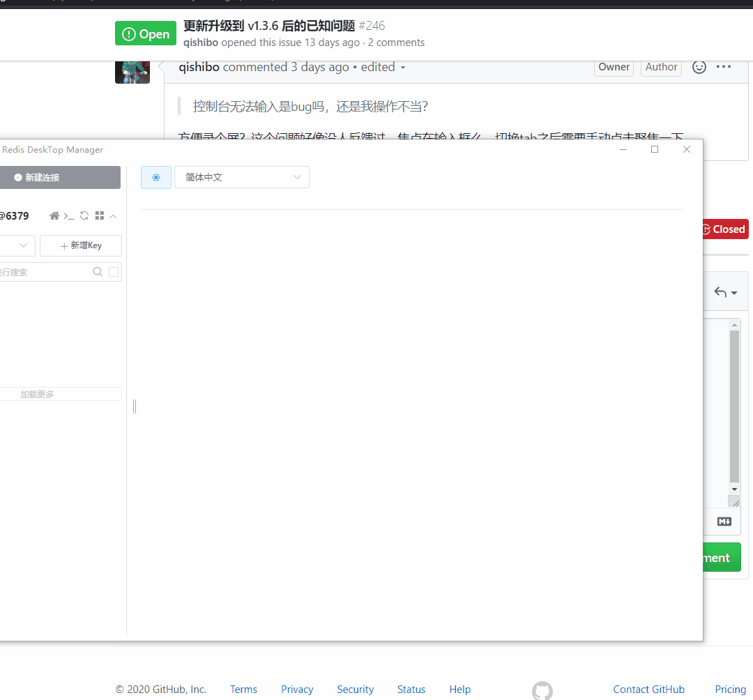753x700 pixels.
Task: Click the Owner label on the comment
Action: coord(614,67)
